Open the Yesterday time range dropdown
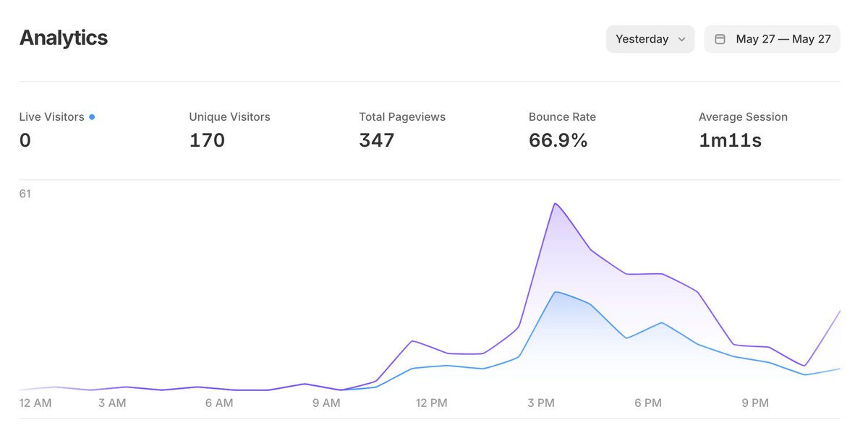Screen dimensions: 868x425 tap(649, 38)
